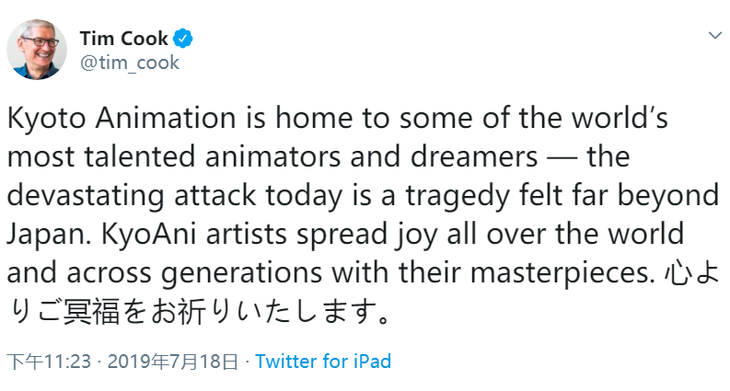This screenshot has height=391, width=730.
Task: Open the @tim_cook handle link
Action: [x=129, y=62]
